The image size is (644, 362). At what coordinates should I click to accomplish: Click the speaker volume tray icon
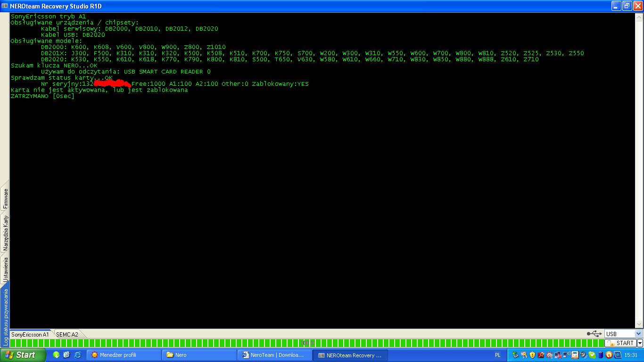583,355
